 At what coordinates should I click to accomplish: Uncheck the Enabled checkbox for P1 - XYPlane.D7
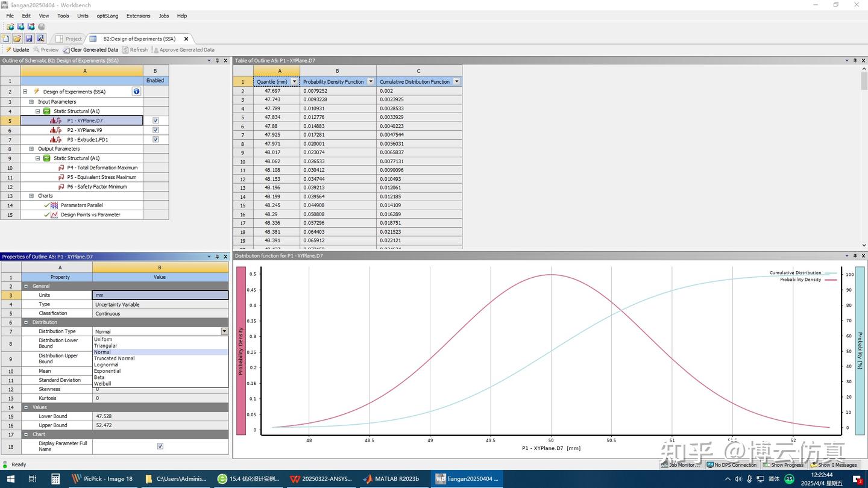(x=155, y=120)
